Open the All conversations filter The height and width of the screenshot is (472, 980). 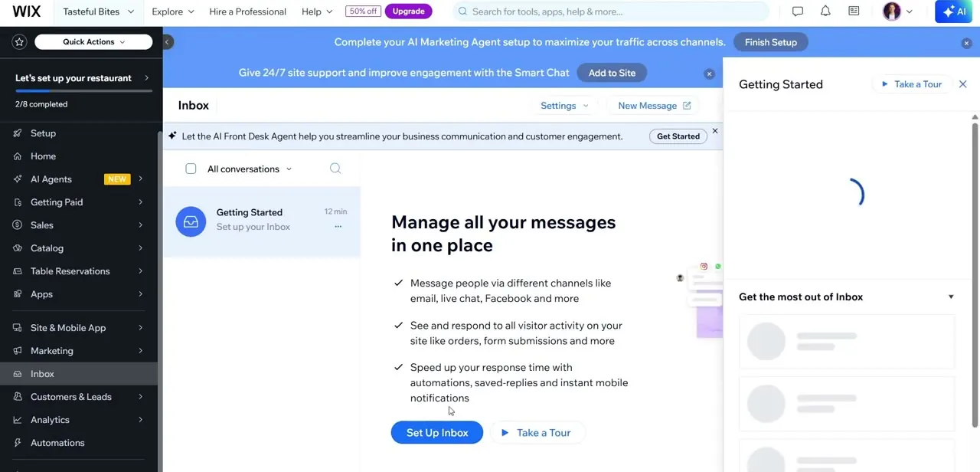coord(250,169)
